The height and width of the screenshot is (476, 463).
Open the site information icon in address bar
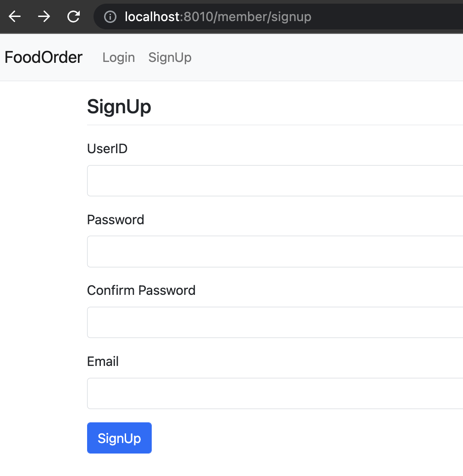pos(110,17)
